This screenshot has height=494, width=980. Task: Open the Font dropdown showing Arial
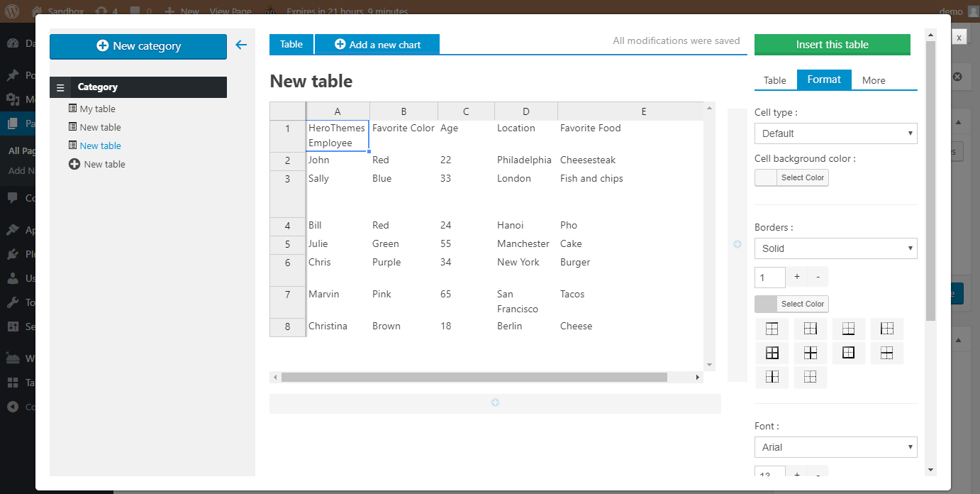(835, 447)
